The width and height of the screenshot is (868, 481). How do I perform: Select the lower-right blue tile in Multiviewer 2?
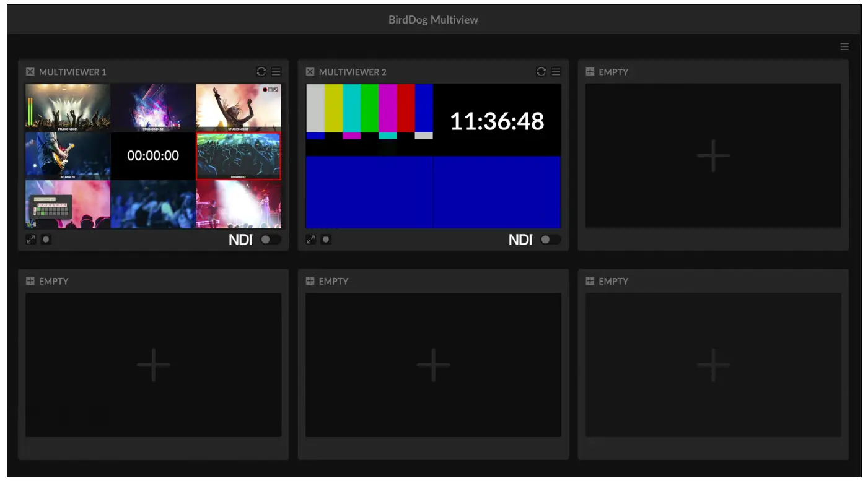[498, 192]
